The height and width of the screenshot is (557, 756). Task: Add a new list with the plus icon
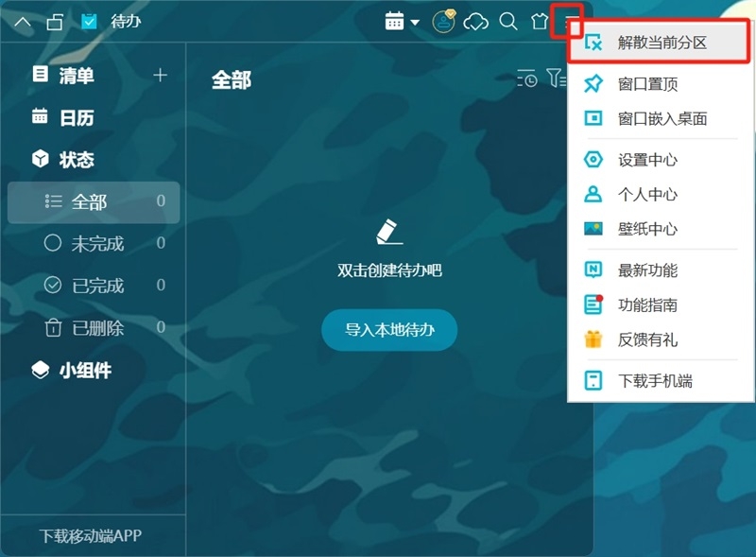(x=161, y=76)
